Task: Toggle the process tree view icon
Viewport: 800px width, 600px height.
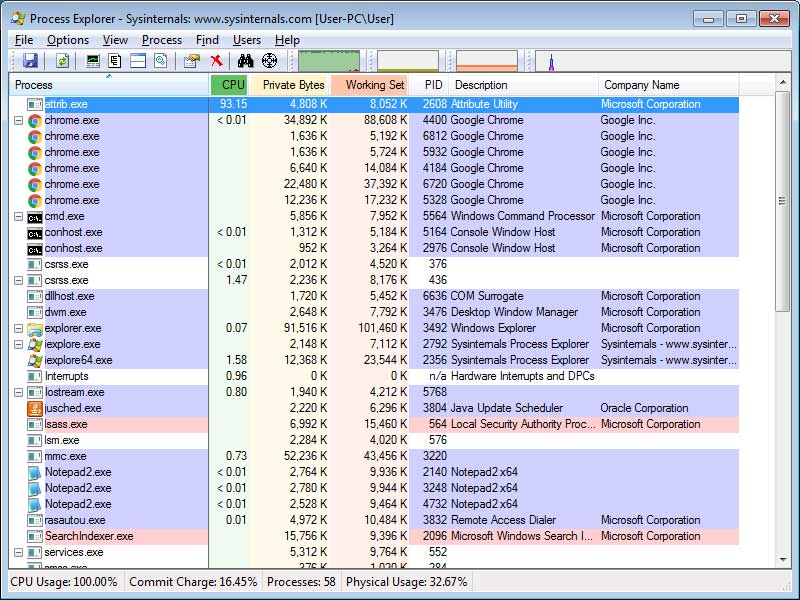Action: (x=115, y=61)
